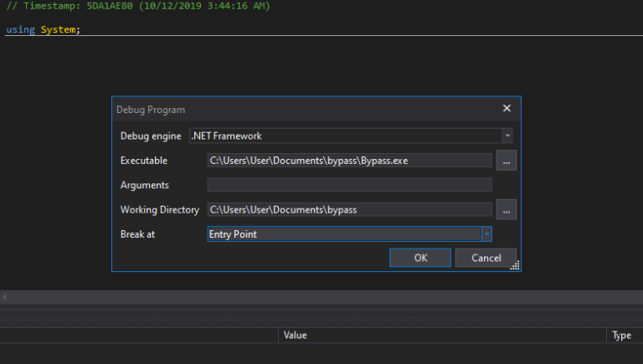The width and height of the screenshot is (643, 364).
Task: Browse for the Working Directory folder
Action: click(x=506, y=209)
